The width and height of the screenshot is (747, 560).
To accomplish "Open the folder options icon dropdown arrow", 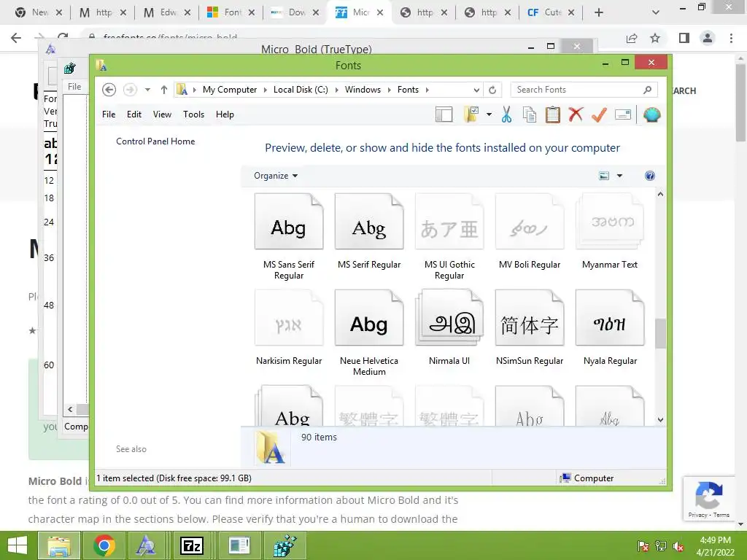I will click(489, 114).
